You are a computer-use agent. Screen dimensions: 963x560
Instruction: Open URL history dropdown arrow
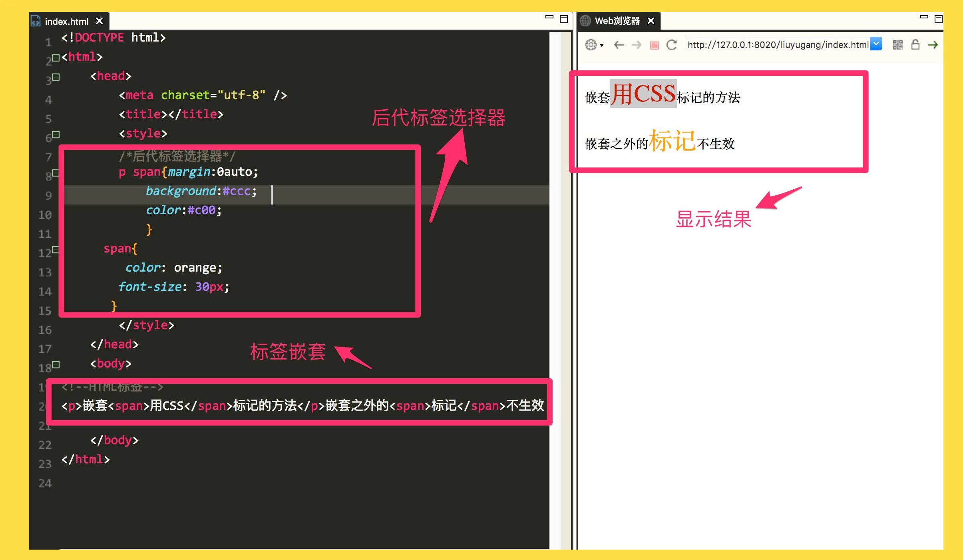click(x=876, y=44)
